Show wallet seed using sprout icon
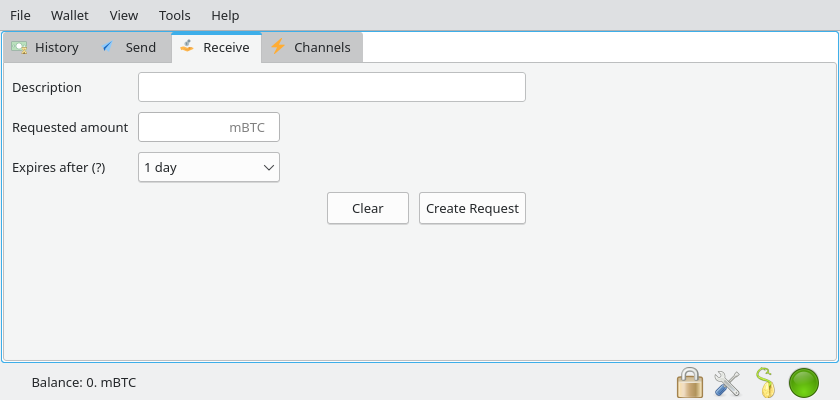The width and height of the screenshot is (840, 400). (x=765, y=382)
